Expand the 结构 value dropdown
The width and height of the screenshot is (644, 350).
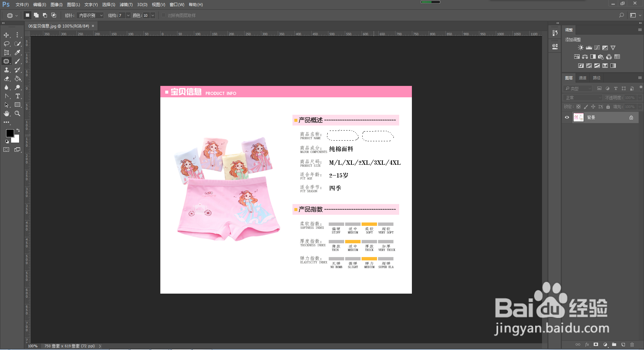pos(128,15)
